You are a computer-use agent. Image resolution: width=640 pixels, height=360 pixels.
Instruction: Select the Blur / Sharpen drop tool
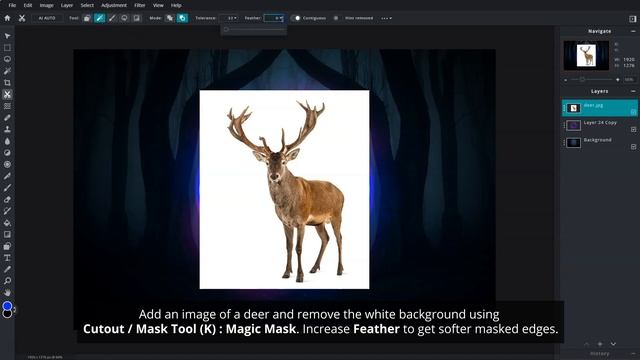(x=7, y=141)
